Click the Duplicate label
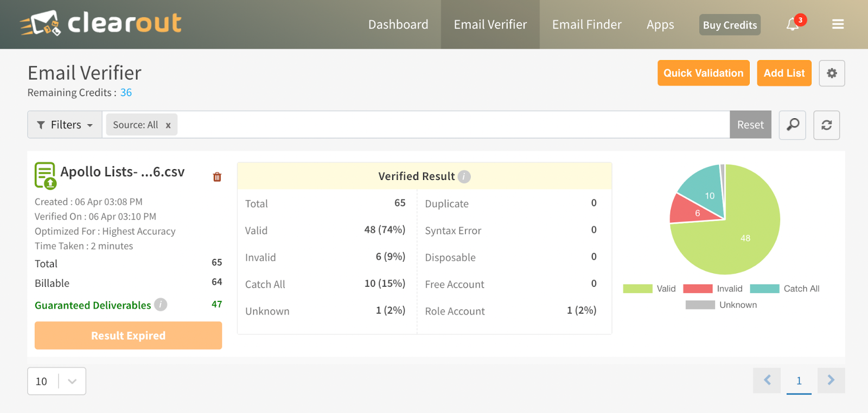 [446, 204]
